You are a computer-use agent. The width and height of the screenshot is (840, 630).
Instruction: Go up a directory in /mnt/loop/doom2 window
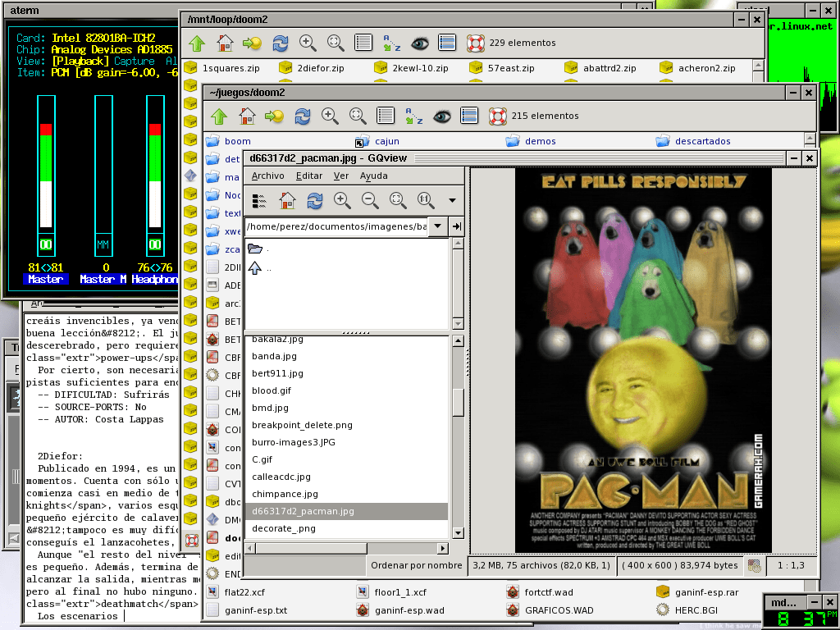pos(197,43)
